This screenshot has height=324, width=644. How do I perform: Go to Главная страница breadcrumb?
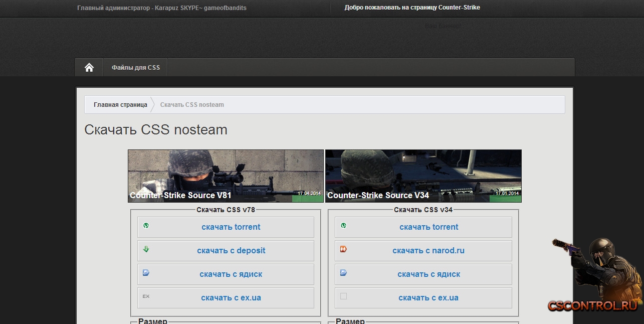tap(120, 105)
